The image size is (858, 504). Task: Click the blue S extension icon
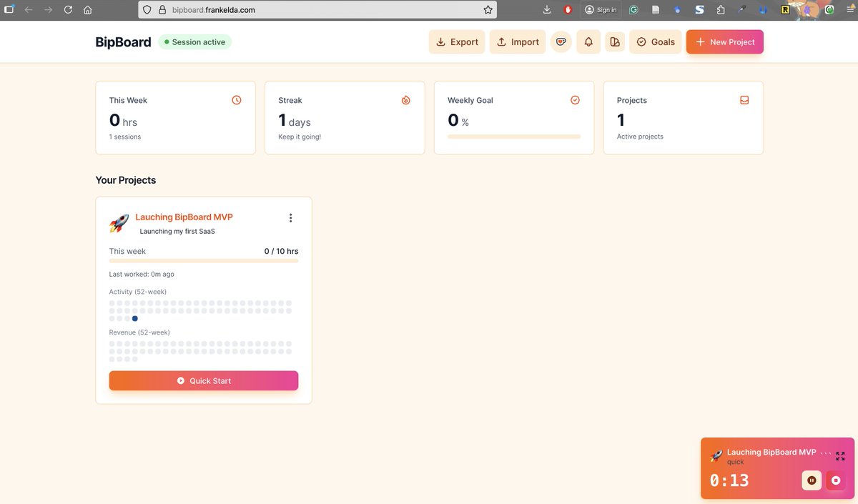[699, 10]
